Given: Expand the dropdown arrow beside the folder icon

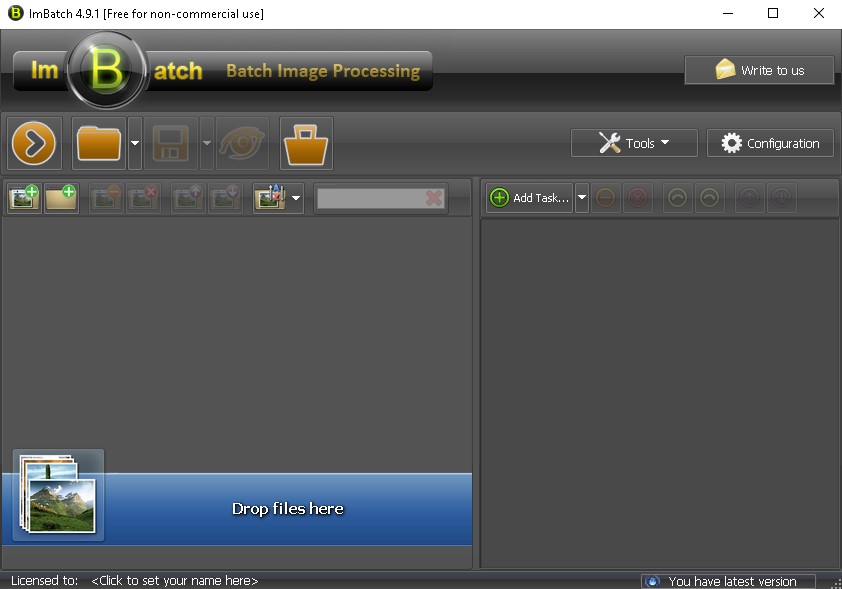Looking at the screenshot, I should pyautogui.click(x=135, y=143).
